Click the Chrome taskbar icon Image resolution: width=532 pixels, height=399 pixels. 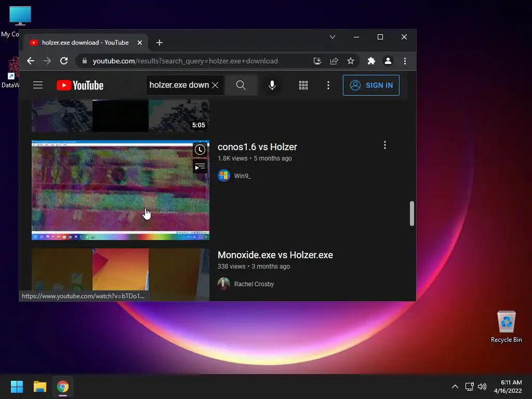coord(63,387)
